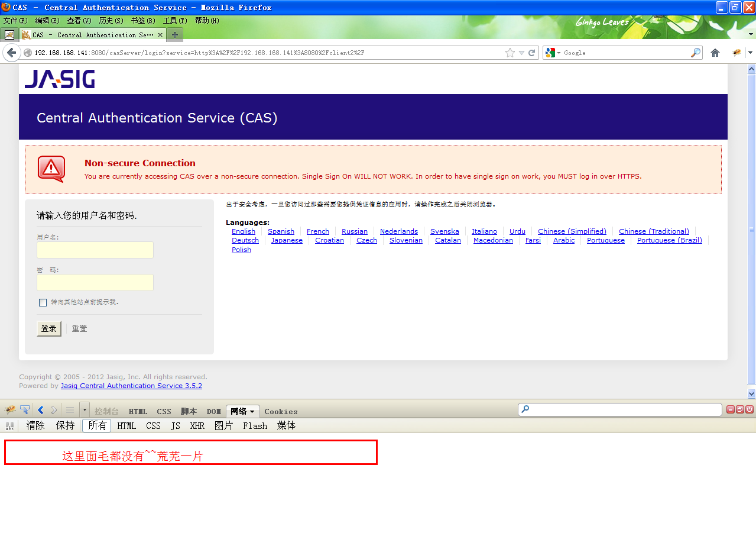Minimize the Firebug panel
The image size is (756, 536).
731,409
